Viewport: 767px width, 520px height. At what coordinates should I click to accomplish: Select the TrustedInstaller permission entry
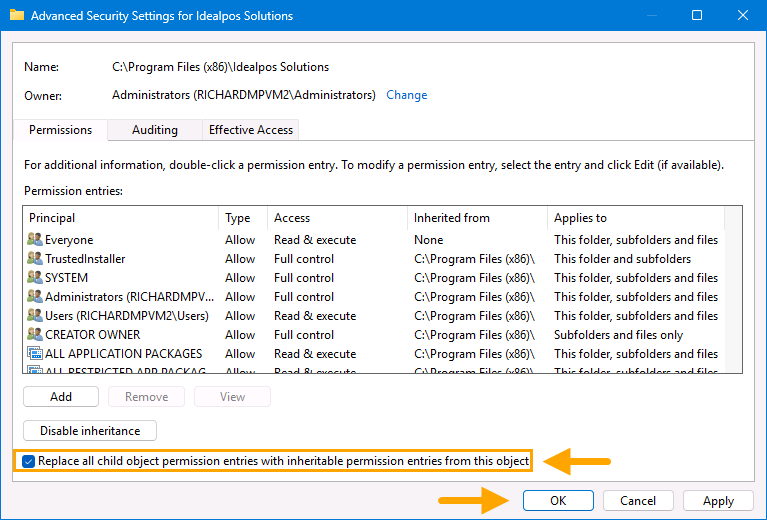tap(374, 258)
